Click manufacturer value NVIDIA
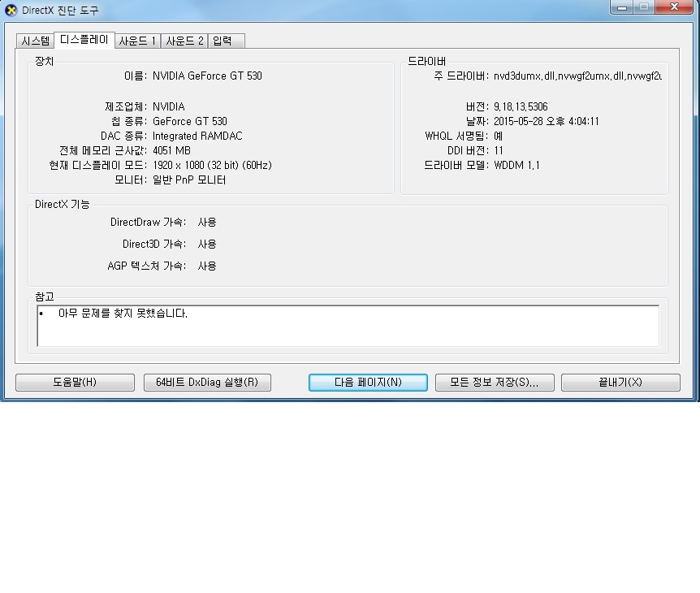The width and height of the screenshot is (700, 593). [169, 106]
